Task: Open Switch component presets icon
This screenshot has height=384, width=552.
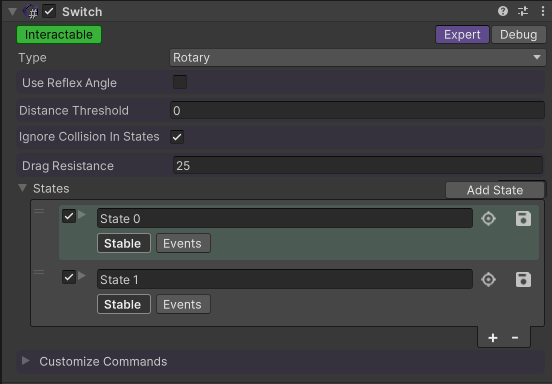Action: (x=523, y=11)
